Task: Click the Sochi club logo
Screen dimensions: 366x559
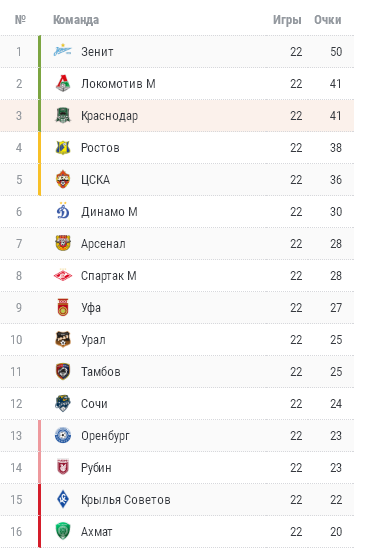Action: click(x=63, y=403)
